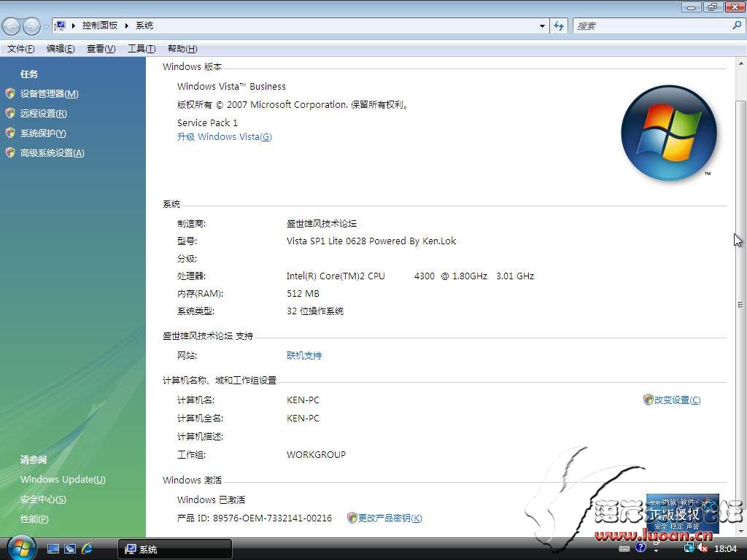
Task: Click the shield icon beside 系统保护
Action: coord(10,133)
